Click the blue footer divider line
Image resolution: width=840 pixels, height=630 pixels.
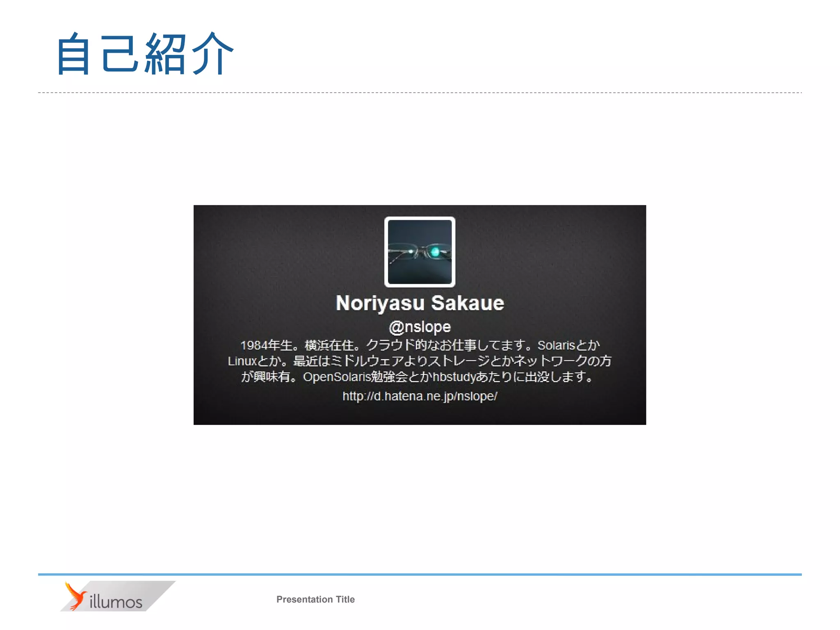(x=420, y=574)
